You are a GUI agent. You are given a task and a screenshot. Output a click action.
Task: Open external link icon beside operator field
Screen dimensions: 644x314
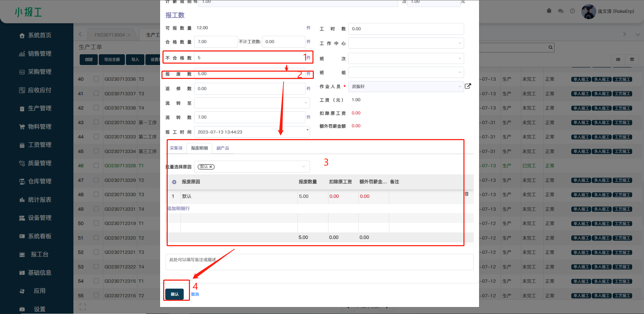point(468,86)
